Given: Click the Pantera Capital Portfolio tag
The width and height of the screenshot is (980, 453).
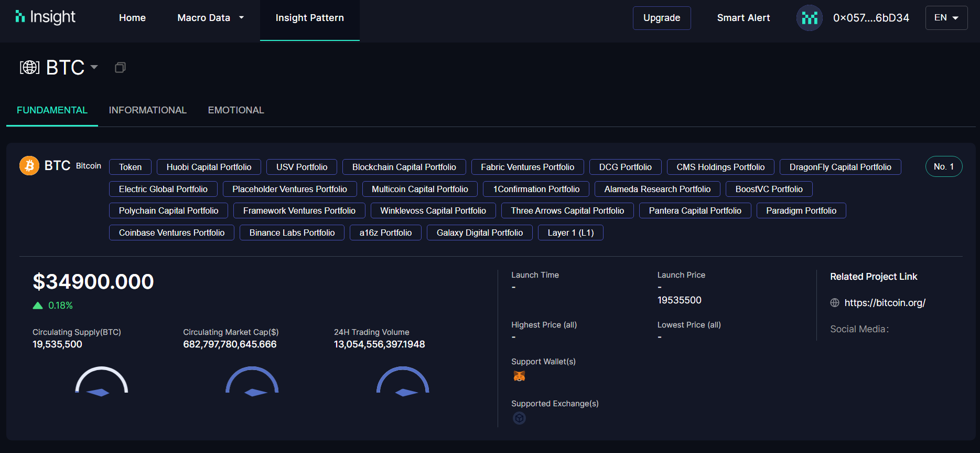Looking at the screenshot, I should [x=695, y=210].
